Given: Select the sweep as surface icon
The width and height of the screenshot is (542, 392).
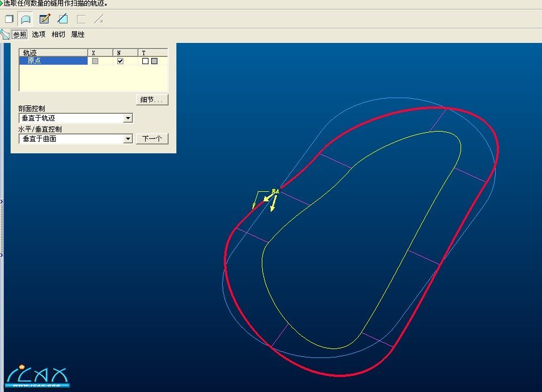Looking at the screenshot, I should pyautogui.click(x=26, y=19).
